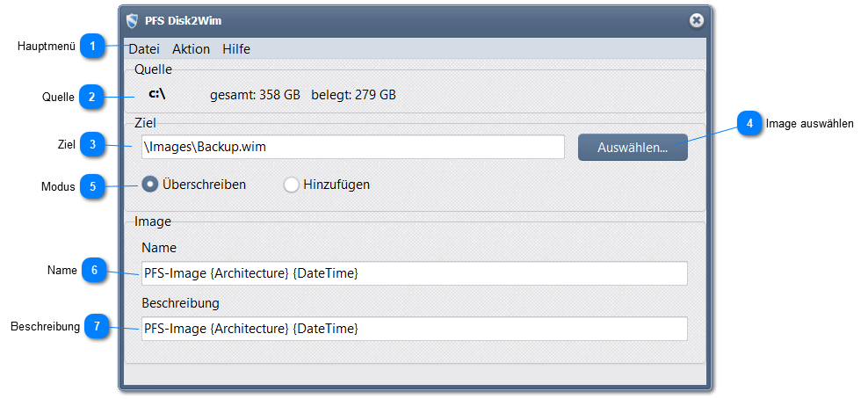The width and height of the screenshot is (868, 399).
Task: Open the Hilfe menu
Action: tap(236, 49)
